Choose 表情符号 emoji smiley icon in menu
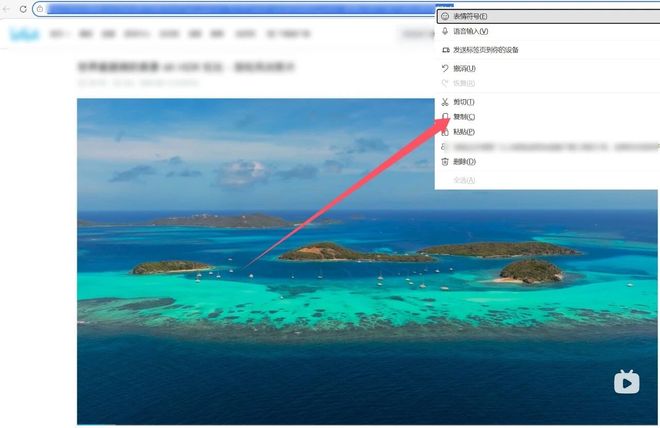Viewport: 660px width, 428px height. 445,17
